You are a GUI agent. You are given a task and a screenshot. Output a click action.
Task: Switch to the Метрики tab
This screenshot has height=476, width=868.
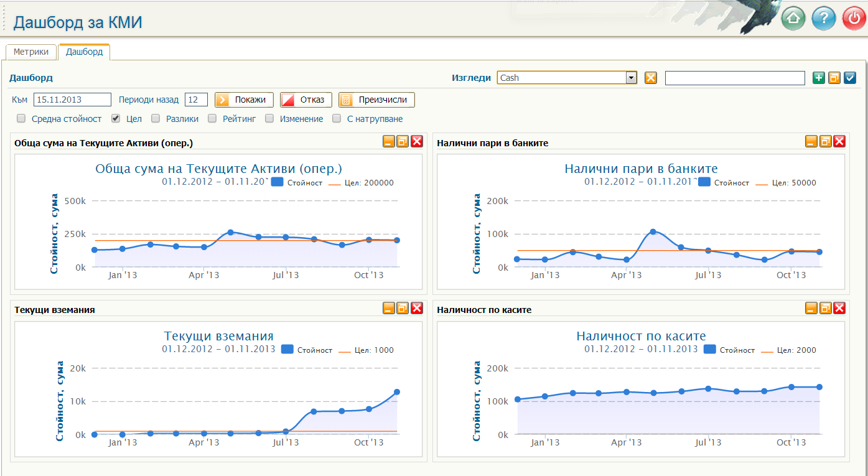click(31, 52)
